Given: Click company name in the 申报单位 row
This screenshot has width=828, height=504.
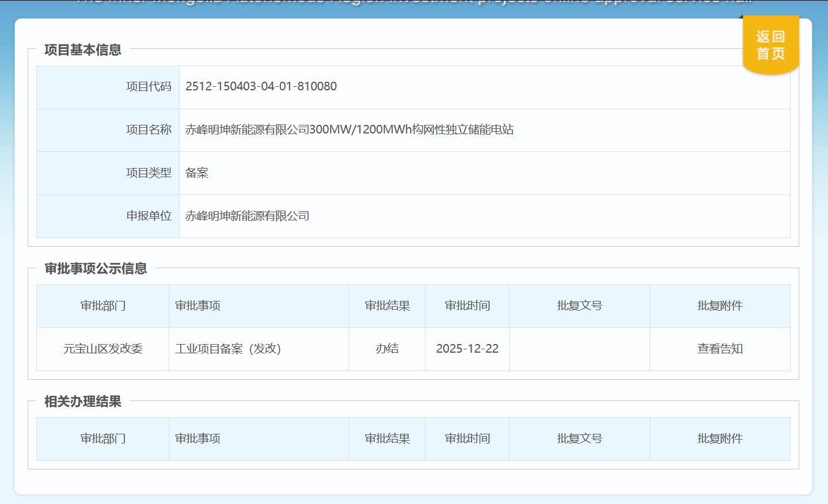Looking at the screenshot, I should point(247,216).
